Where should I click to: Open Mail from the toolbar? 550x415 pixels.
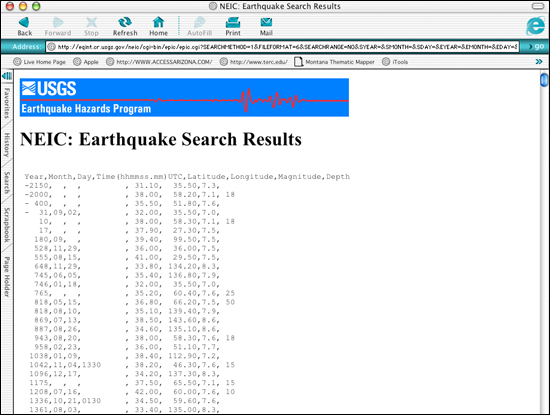point(266,26)
